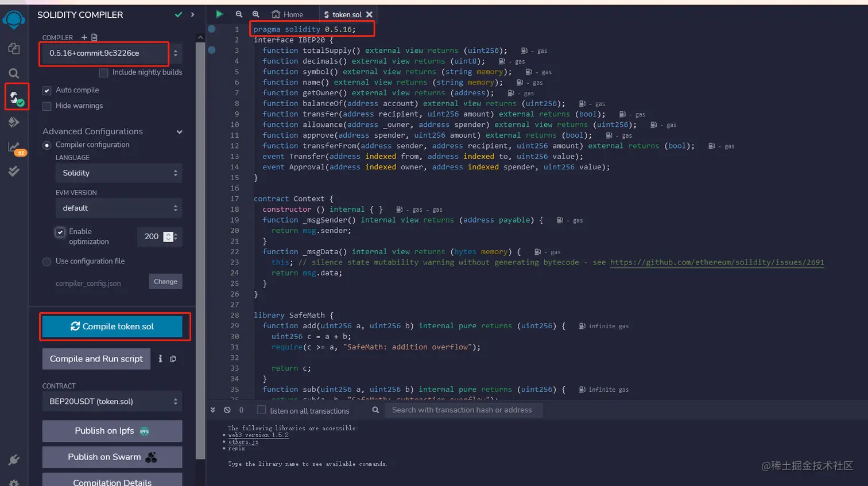Viewport: 868px width, 486px height.
Task: Click the Publish on Swarm button
Action: click(x=113, y=457)
